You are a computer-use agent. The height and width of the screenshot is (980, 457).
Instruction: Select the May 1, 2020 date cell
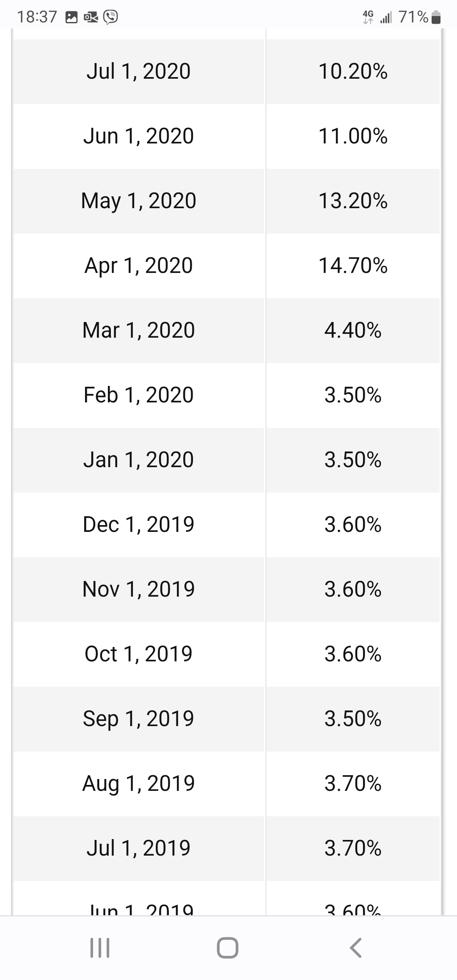138,201
